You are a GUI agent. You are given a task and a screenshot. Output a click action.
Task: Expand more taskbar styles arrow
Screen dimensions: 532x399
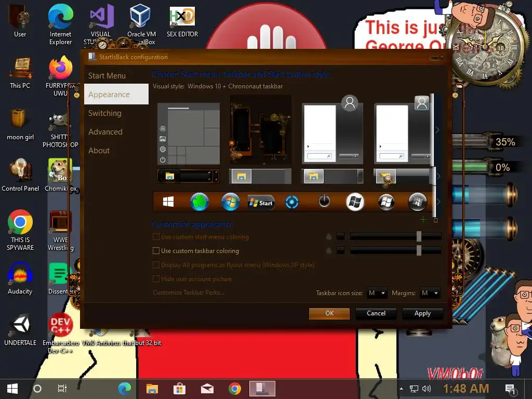point(438,176)
